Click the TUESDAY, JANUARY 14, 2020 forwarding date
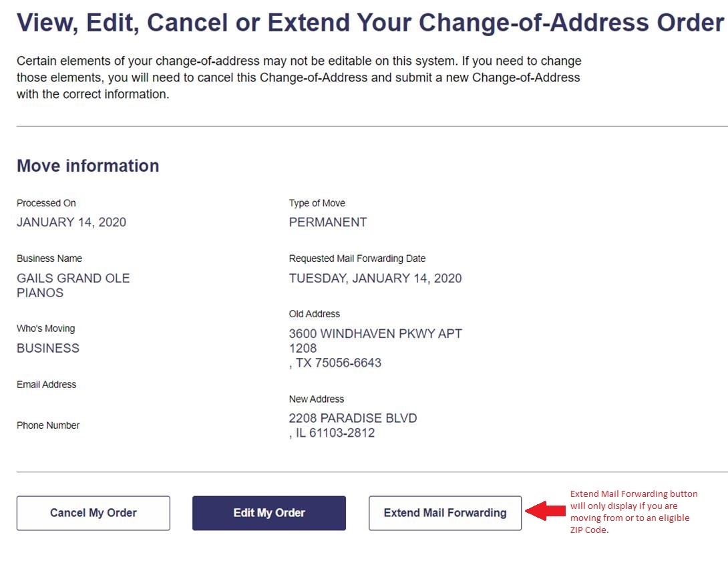The image size is (728, 561). [375, 278]
